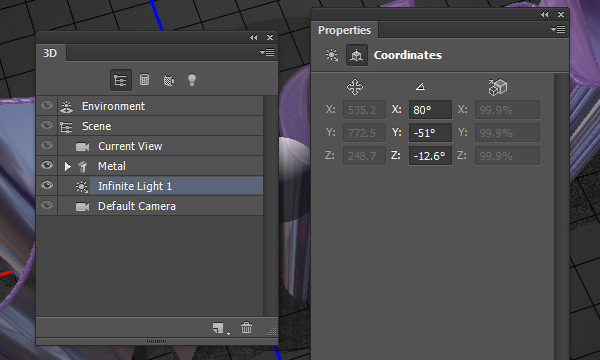This screenshot has height=360, width=600.
Task: Delete selected 3D item with trash
Action: tap(246, 328)
